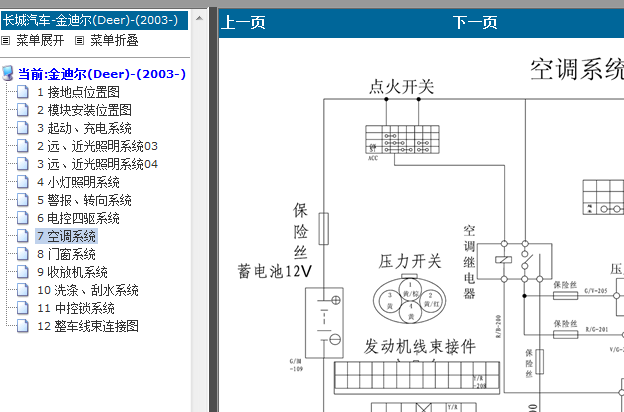The width and height of the screenshot is (624, 412).
Task: Go to next page 下一页
Action: coord(475,22)
